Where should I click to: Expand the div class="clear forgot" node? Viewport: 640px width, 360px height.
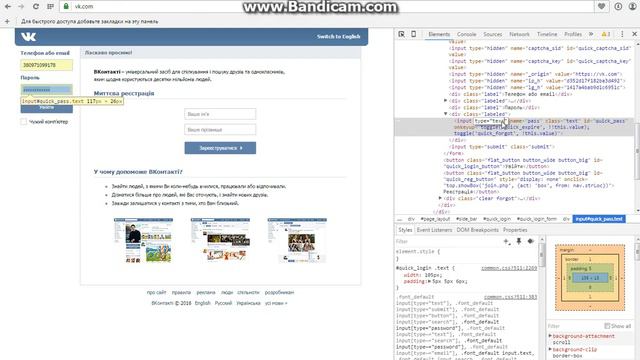point(440,198)
